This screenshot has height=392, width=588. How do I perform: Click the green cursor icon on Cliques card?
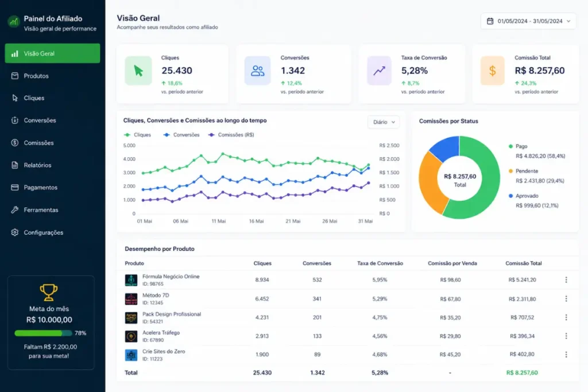click(138, 71)
